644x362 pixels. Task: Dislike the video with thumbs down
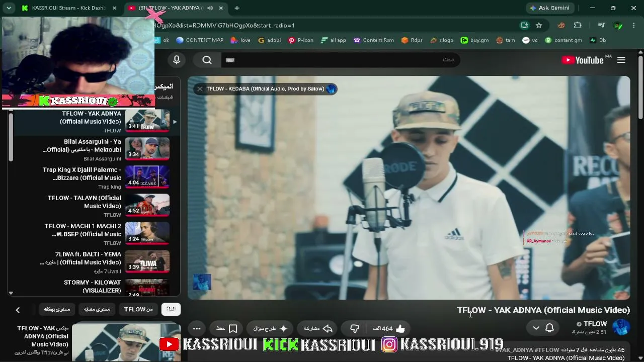tap(355, 328)
